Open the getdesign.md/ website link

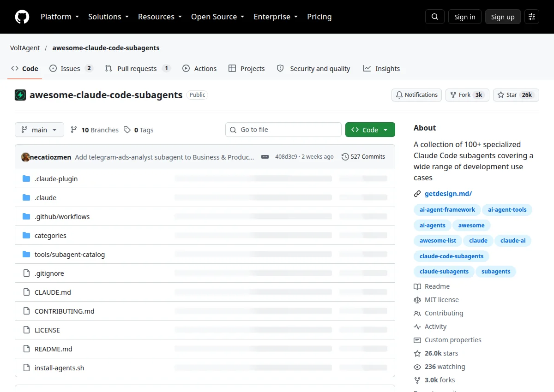pos(448,194)
